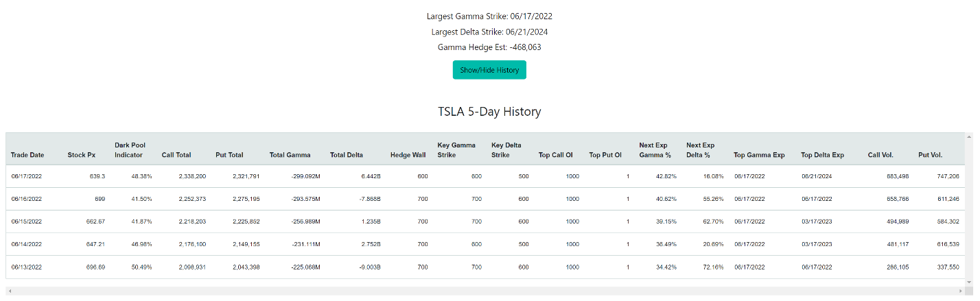Click the table's vertical scrollbar down arrow
980x301 pixels.
(x=970, y=282)
